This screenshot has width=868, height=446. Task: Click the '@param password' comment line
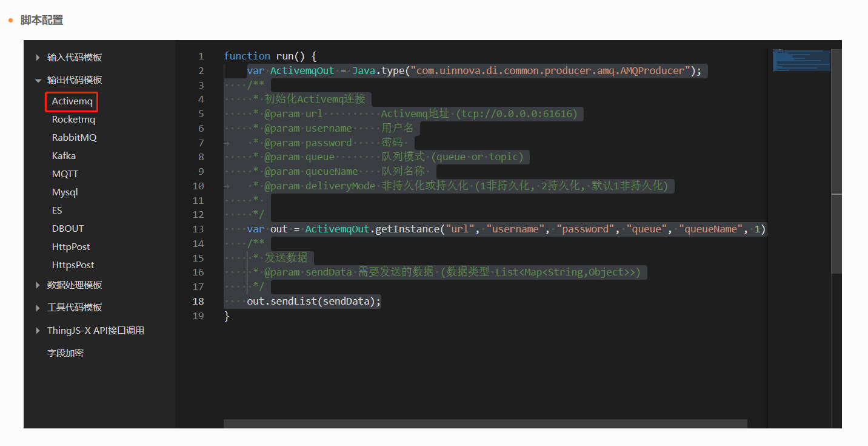[328, 143]
